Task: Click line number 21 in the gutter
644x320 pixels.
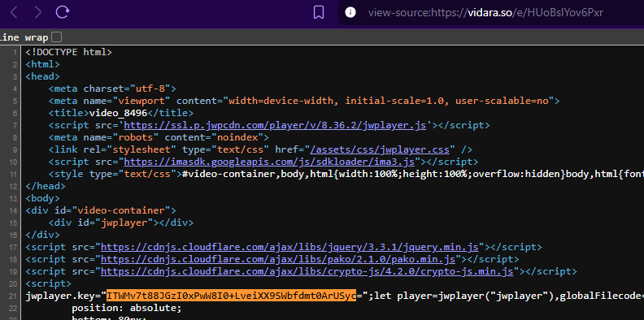Action: [14, 296]
